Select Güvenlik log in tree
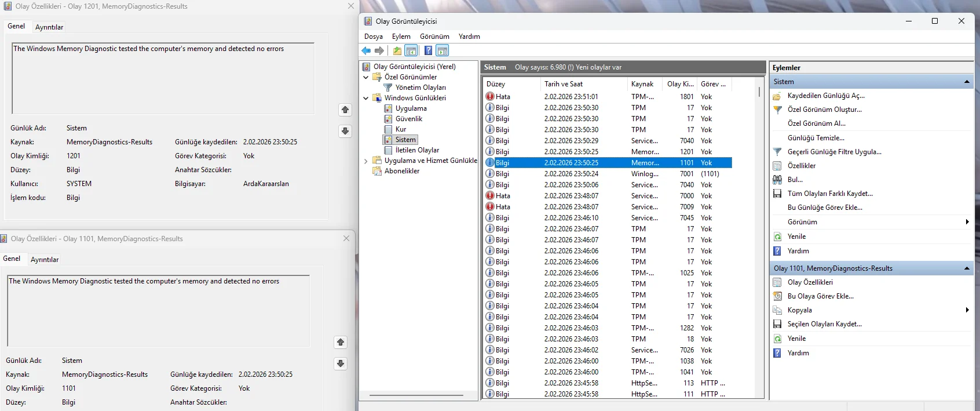The image size is (980, 411). tap(409, 119)
